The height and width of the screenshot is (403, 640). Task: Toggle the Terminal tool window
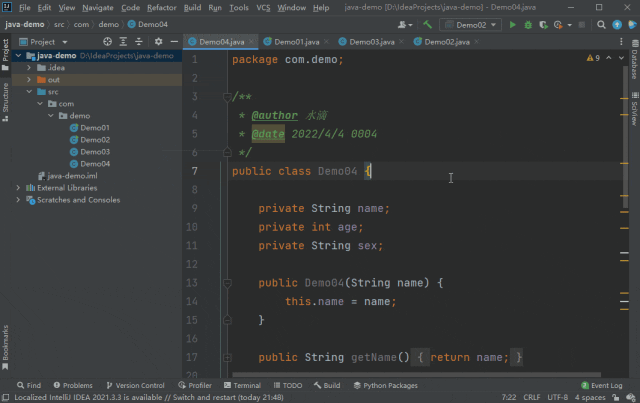[x=242, y=385]
